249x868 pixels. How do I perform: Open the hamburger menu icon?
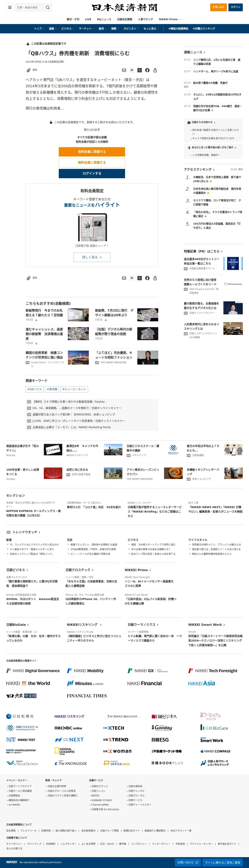click(x=10, y=7)
